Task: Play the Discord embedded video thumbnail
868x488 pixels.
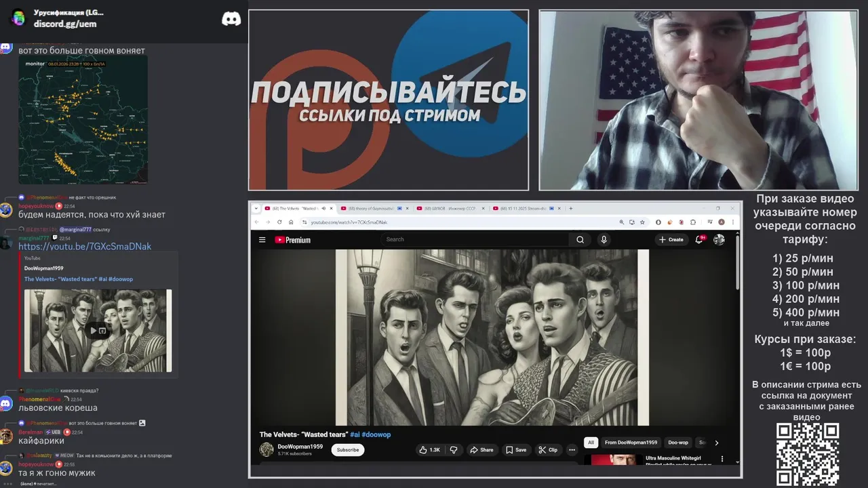Action: 98,331
